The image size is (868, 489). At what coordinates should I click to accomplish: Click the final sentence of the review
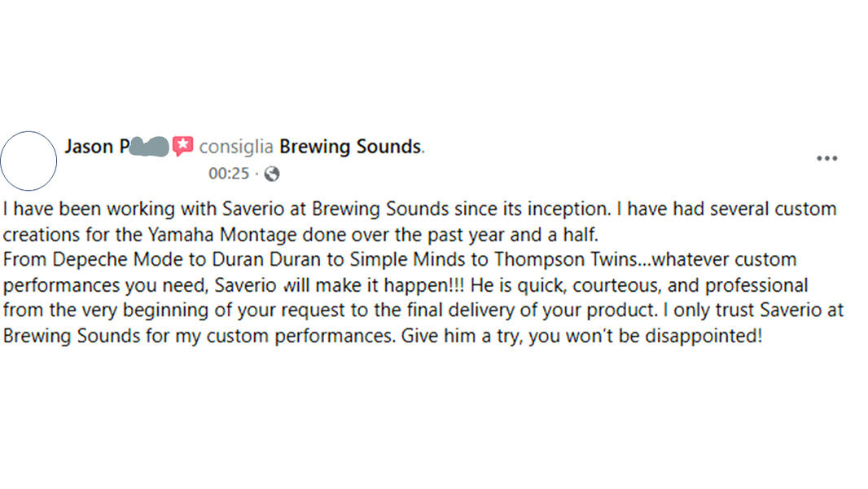[582, 336]
